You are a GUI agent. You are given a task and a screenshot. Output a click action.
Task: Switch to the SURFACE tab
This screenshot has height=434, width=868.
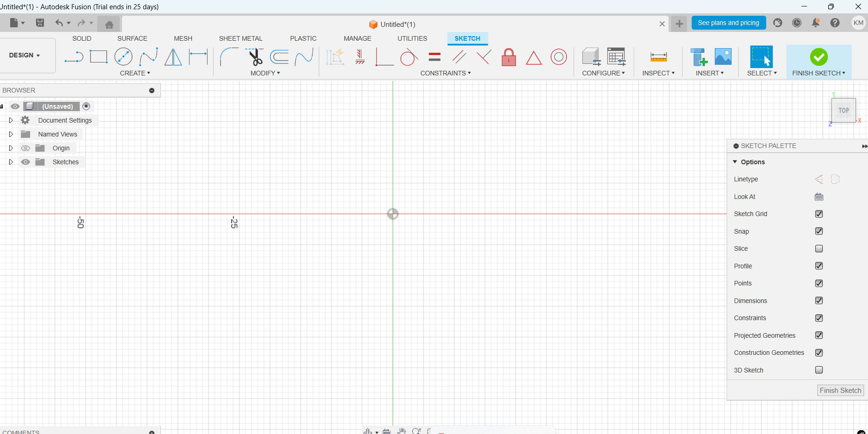click(x=132, y=38)
